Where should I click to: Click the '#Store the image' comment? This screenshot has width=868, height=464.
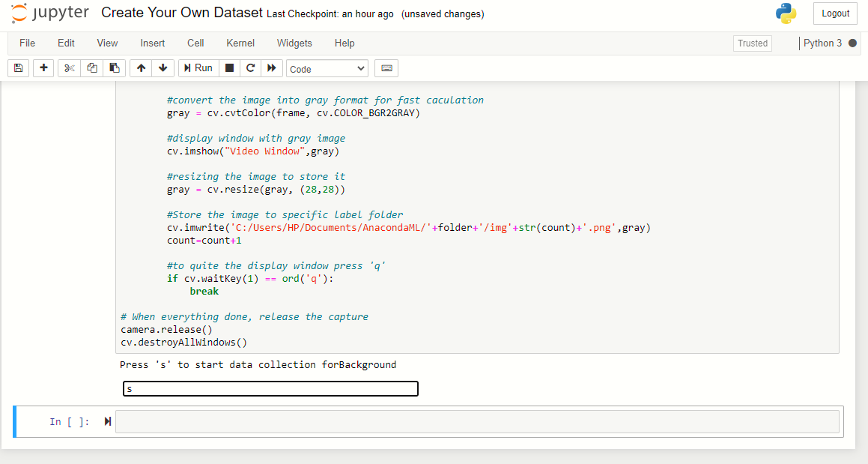pos(285,215)
